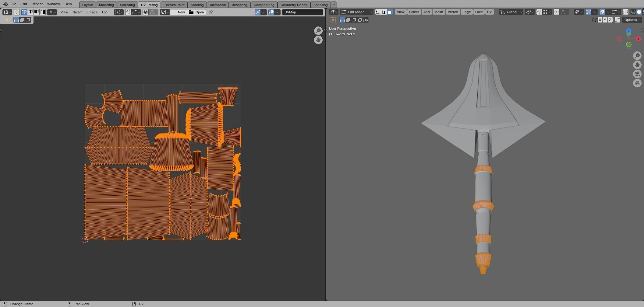Switch to the Geometry Nodes workspace tab
The width and height of the screenshot is (644, 307).
coord(294,5)
